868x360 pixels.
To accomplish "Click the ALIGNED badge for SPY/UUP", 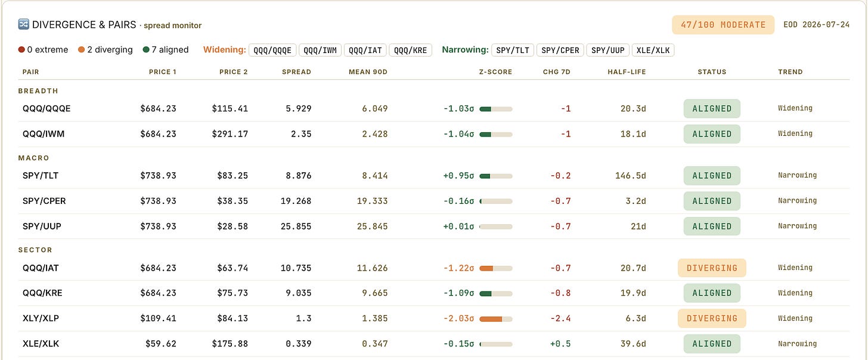I will click(712, 226).
